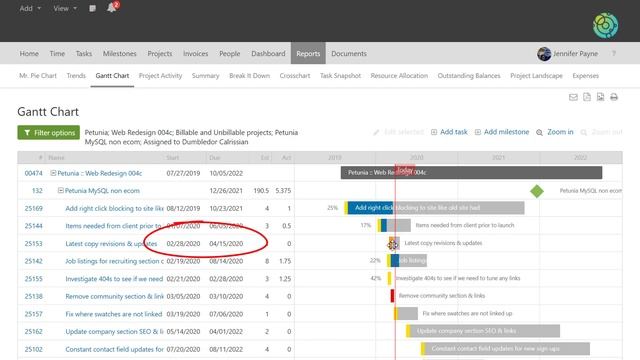
Task: Switch to Outstanding Balances report
Action: 469,76
